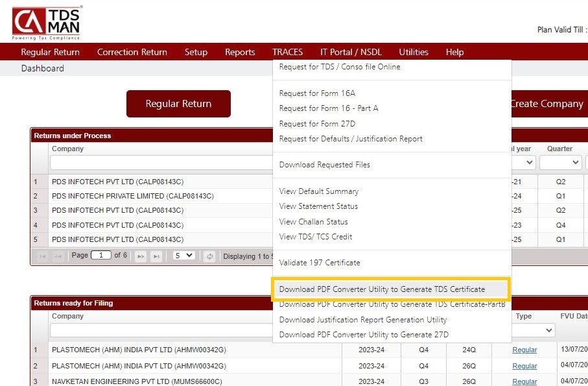This screenshot has width=588, height=386.
Task: Change rows per page from 5
Action: coord(183,256)
